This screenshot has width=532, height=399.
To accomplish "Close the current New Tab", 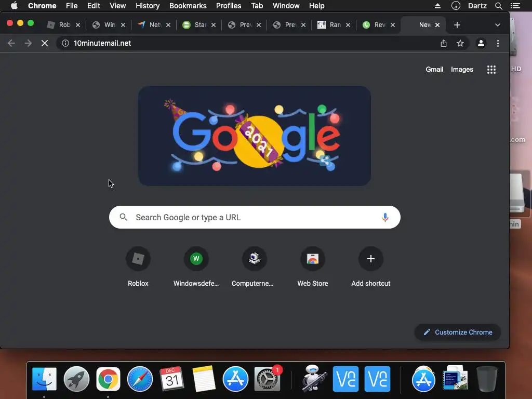I will 437,25.
